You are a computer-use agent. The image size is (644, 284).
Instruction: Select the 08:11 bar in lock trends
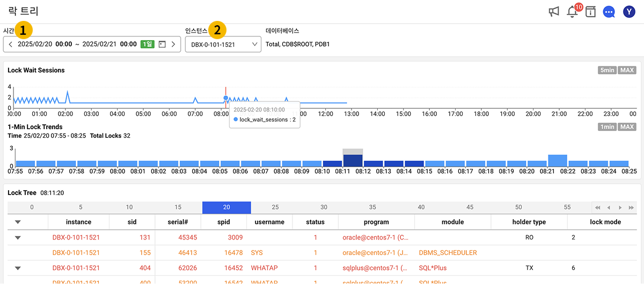[353, 160]
